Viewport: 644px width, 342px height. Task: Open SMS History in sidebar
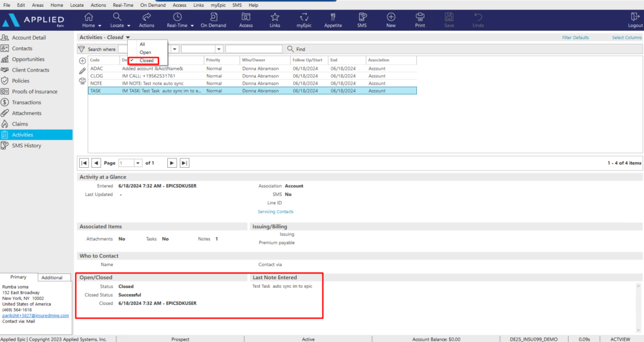coord(26,145)
